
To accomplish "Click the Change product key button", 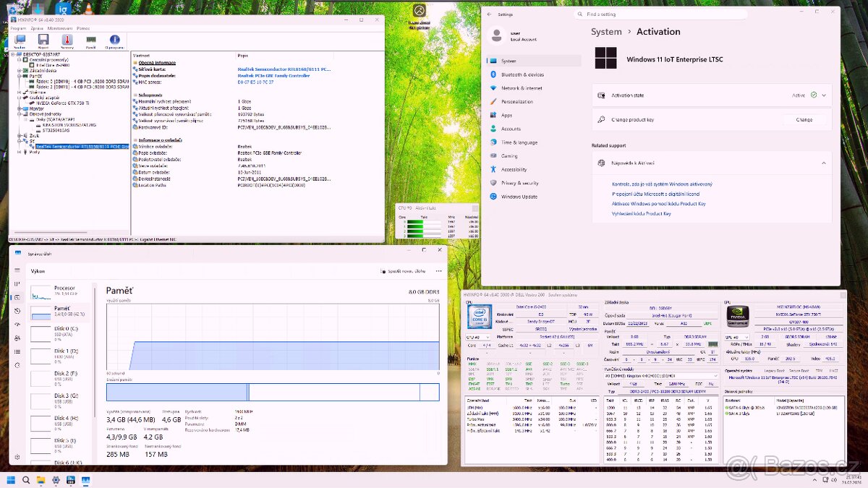I will coord(804,120).
